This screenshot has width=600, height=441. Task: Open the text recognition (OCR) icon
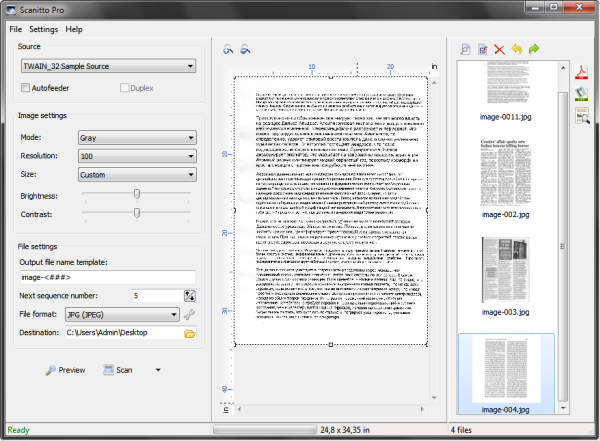point(581,117)
